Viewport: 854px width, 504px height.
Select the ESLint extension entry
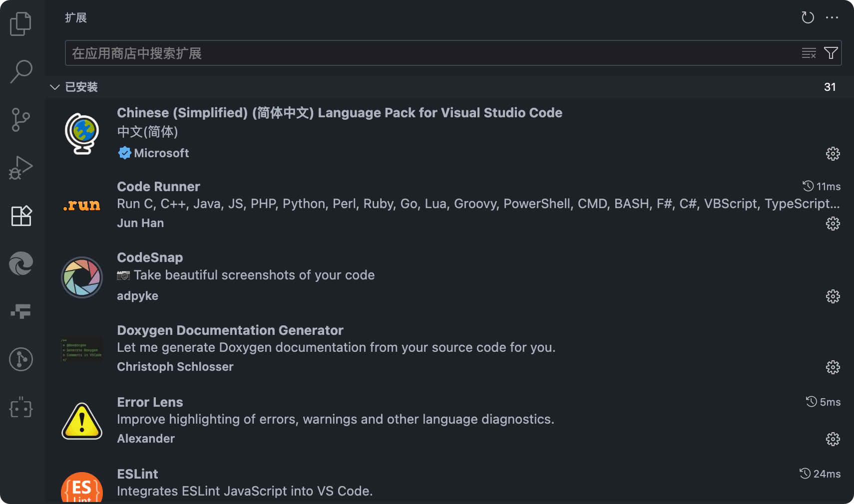pyautogui.click(x=138, y=474)
